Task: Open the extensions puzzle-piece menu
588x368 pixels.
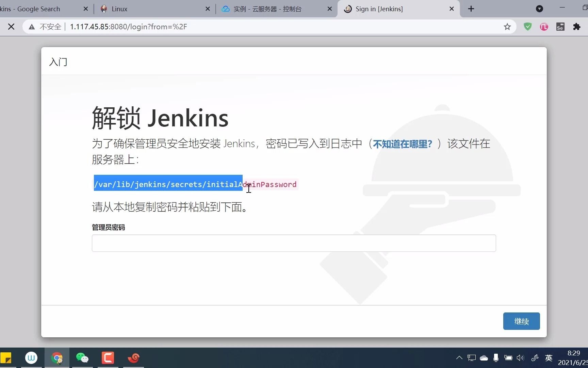Action: pyautogui.click(x=577, y=27)
